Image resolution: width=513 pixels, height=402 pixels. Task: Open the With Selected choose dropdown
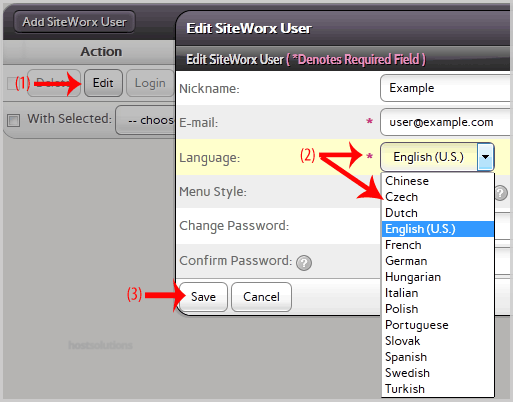(x=146, y=120)
